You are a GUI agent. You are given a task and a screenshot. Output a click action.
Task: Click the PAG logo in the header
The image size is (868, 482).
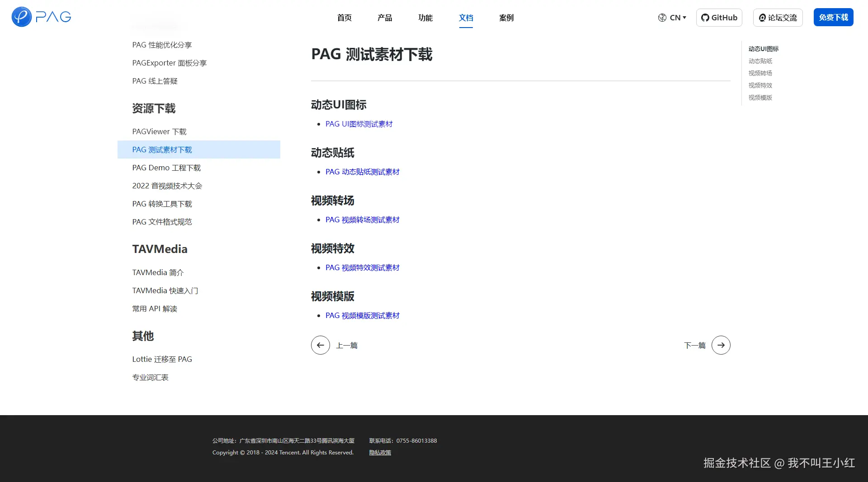pos(41,17)
